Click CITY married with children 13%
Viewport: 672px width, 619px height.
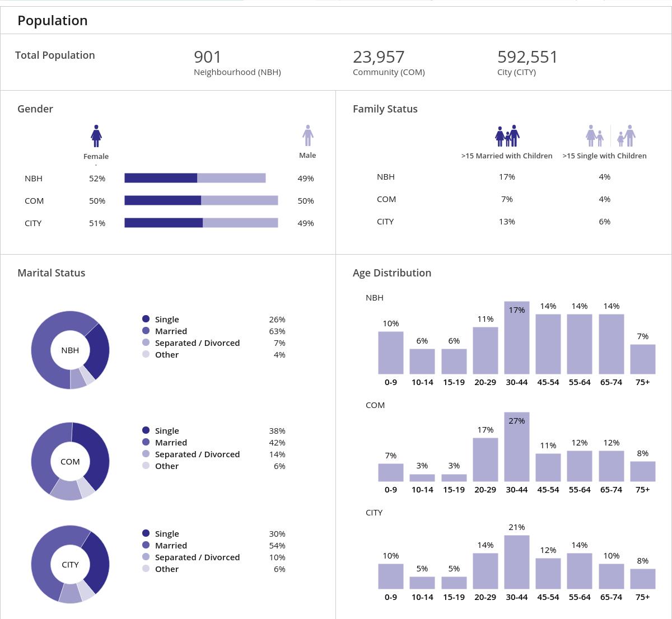click(x=507, y=222)
